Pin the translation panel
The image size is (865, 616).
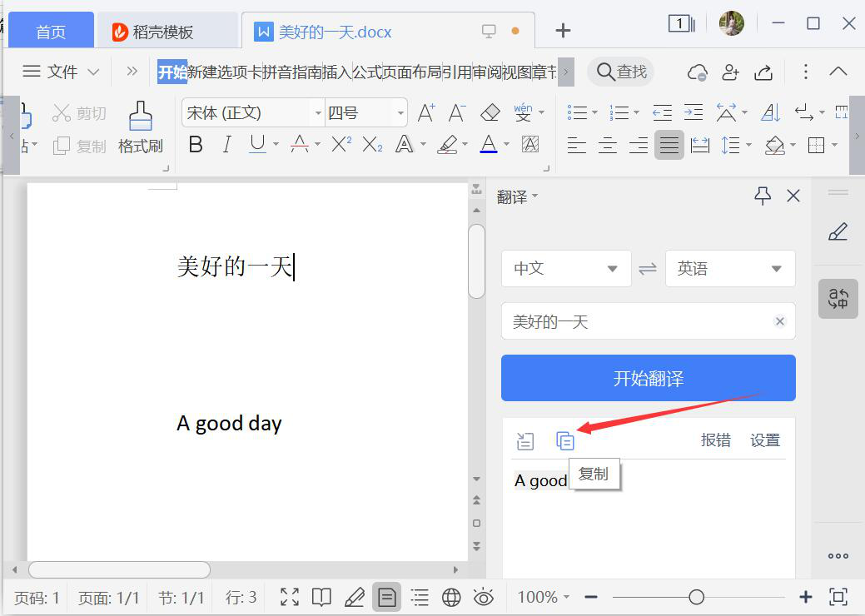point(763,196)
